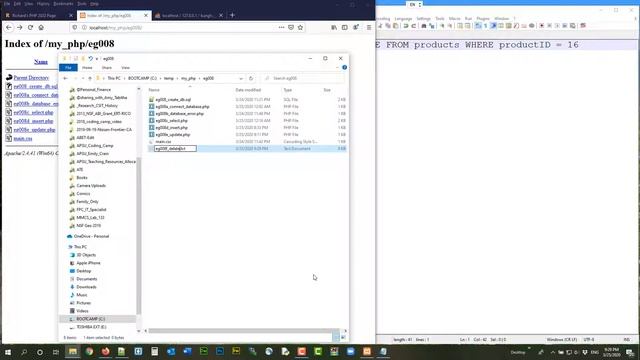640x360 pixels.
Task: Open Firefox page actions ellipsis
Action: [281, 27]
